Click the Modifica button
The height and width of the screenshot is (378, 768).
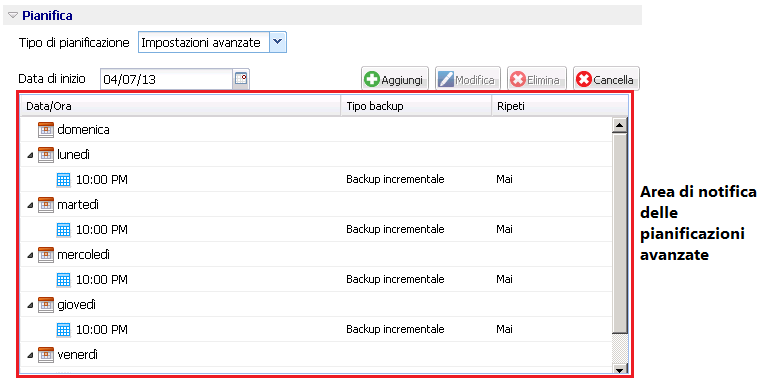click(x=468, y=79)
